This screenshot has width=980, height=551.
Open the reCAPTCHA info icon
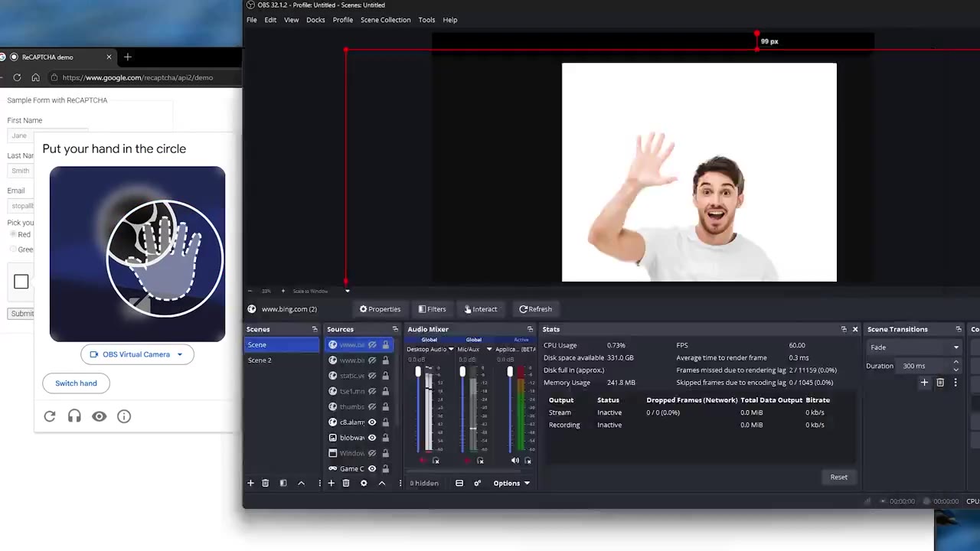click(124, 416)
